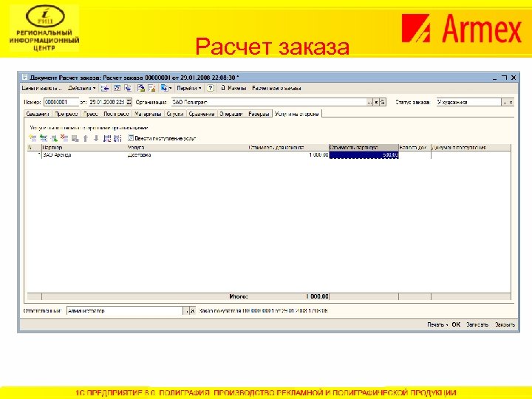The image size is (532, 399).
Task: Switch to the Операции tab
Action: click(231, 114)
